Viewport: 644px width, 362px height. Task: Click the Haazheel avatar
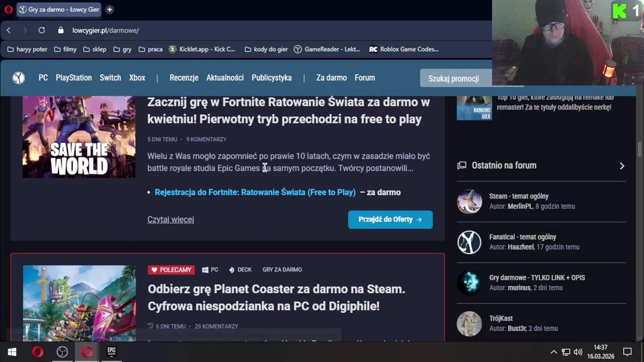pyautogui.click(x=469, y=242)
